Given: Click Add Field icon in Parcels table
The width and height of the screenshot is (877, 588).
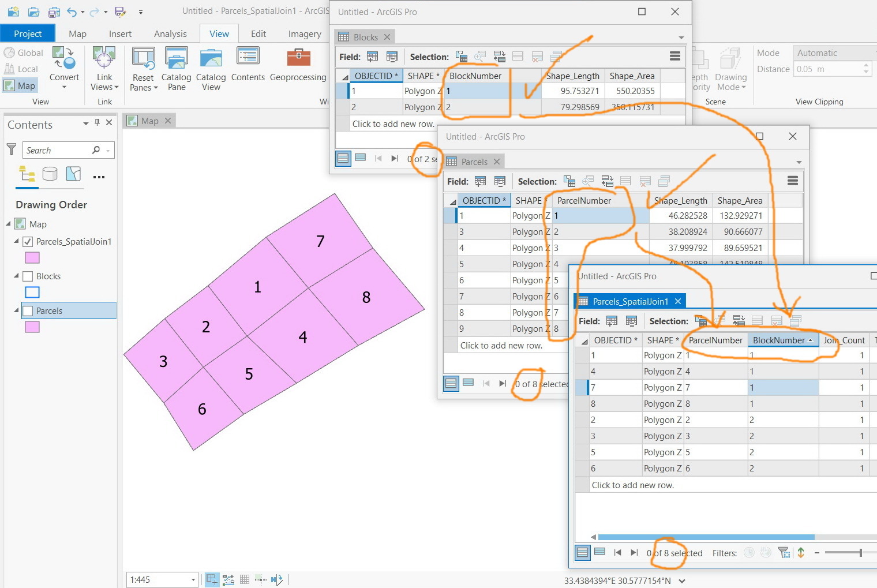Looking at the screenshot, I should pyautogui.click(x=480, y=181).
